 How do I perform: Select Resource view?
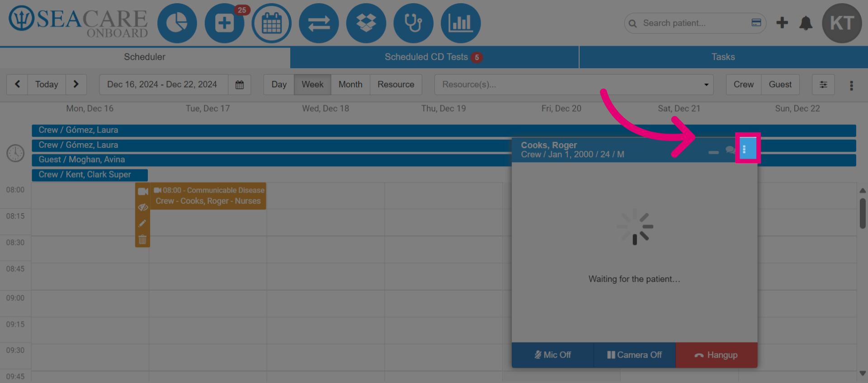click(x=396, y=84)
